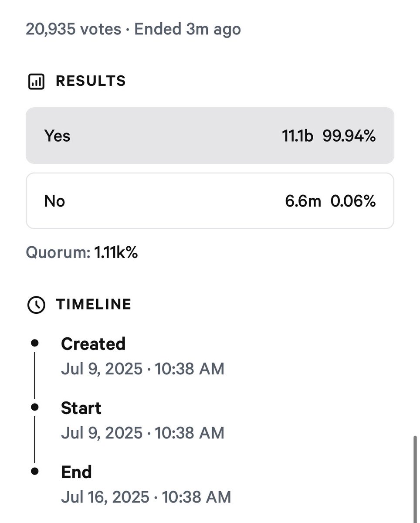Click the 11.1b Yes vote total

[297, 136]
